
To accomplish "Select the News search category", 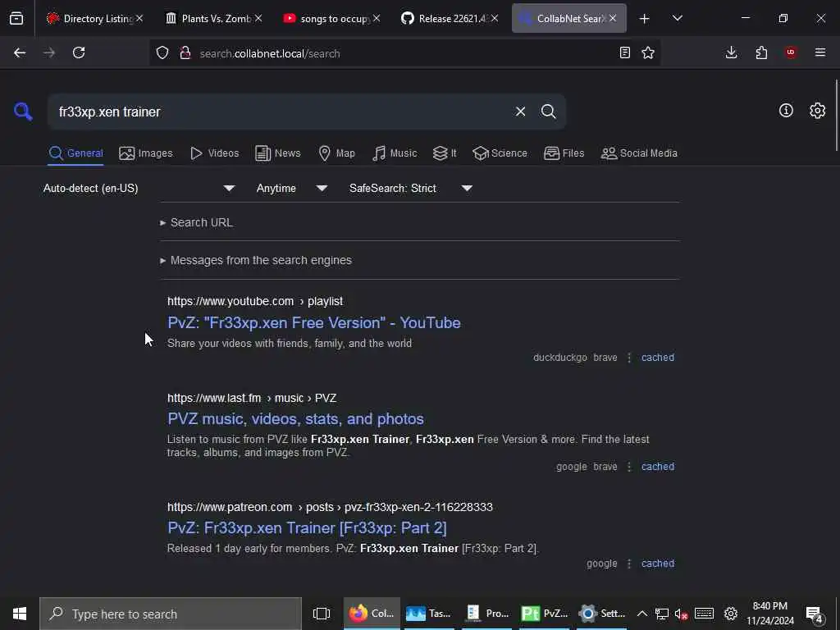I will 277,153.
